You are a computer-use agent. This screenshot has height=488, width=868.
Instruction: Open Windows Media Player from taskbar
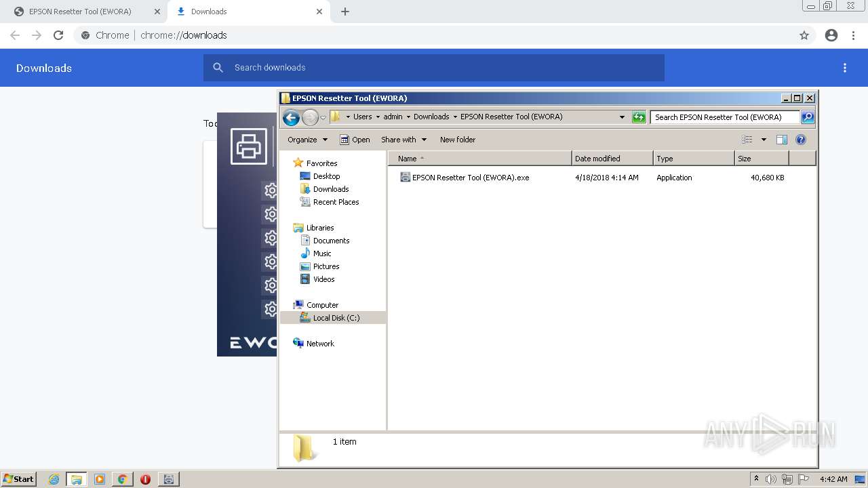100,479
